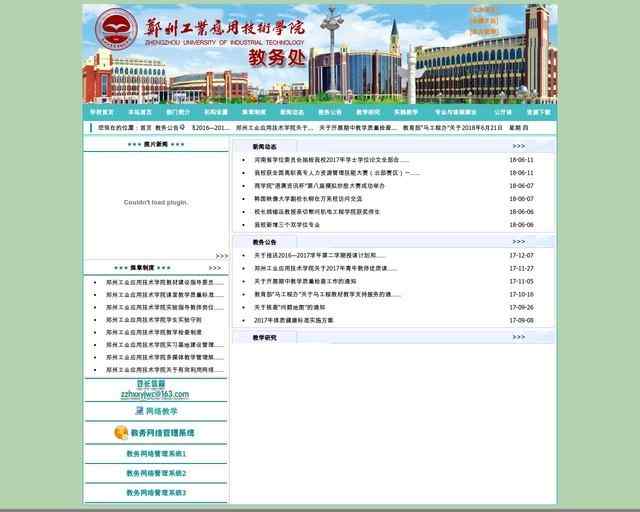Click the university emblem logo
The width and height of the screenshot is (640, 512).
[116, 29]
